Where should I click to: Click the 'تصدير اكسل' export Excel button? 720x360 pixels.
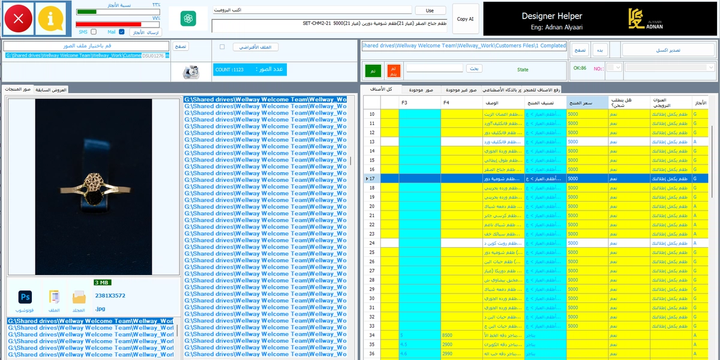pyautogui.click(x=668, y=50)
